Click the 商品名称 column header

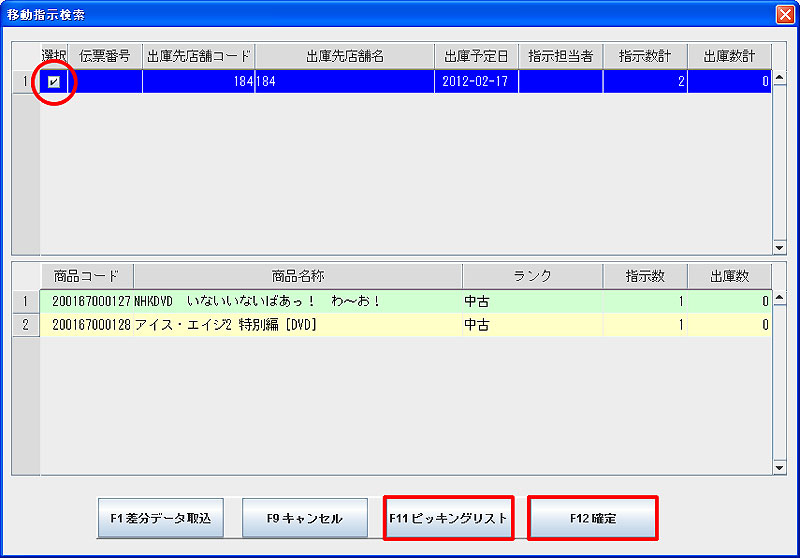pos(298,276)
